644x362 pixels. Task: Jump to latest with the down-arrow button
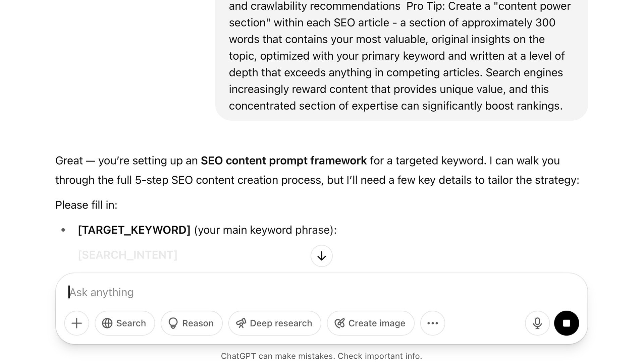click(321, 256)
